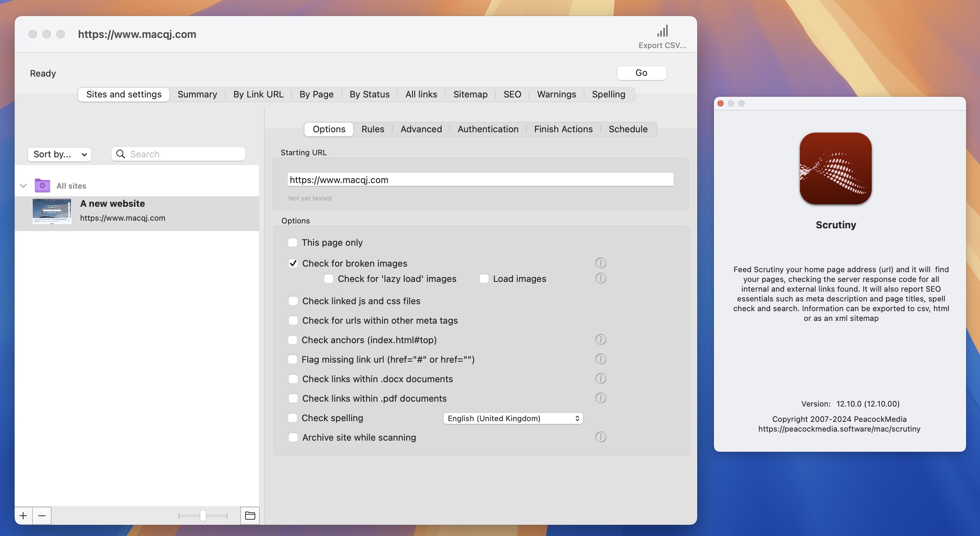
Task: Select the Spelling tab
Action: [x=608, y=94]
